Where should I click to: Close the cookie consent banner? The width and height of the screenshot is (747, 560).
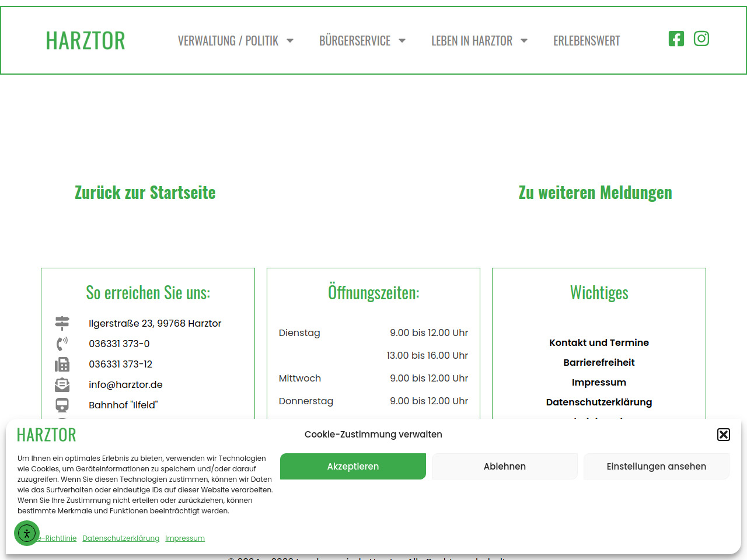(x=723, y=435)
